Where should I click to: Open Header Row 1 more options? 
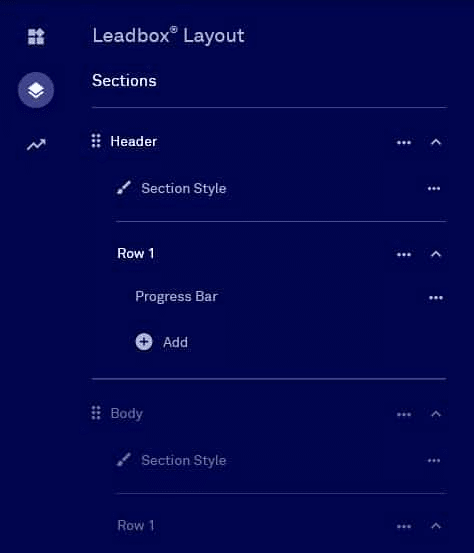pos(404,255)
